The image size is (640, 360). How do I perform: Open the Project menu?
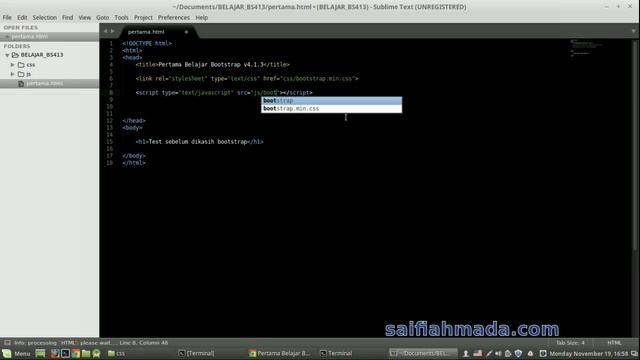pos(143,18)
